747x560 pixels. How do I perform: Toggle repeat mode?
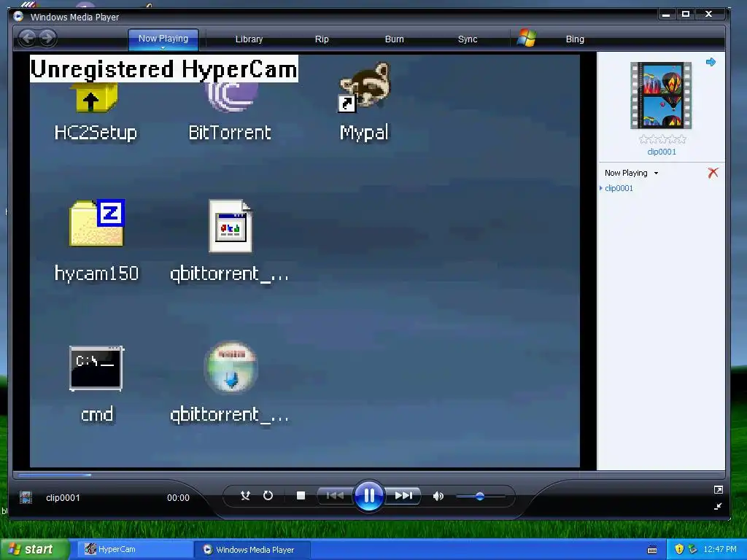coord(268,496)
